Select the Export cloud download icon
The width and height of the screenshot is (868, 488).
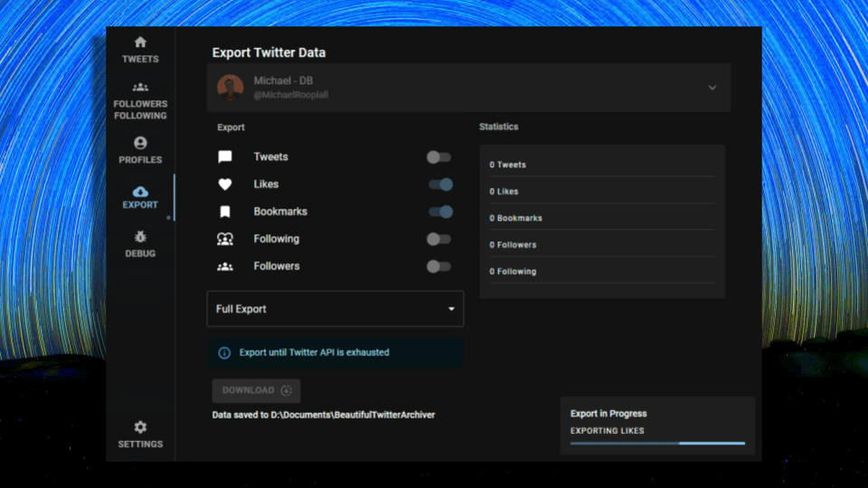click(140, 192)
